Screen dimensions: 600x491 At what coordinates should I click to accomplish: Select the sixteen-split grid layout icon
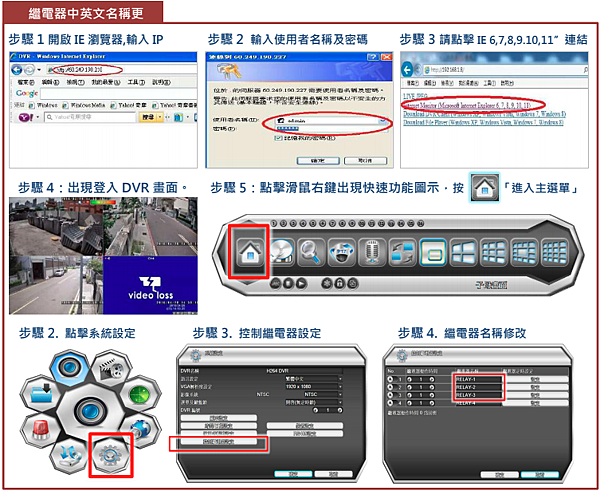pyautogui.click(x=554, y=252)
